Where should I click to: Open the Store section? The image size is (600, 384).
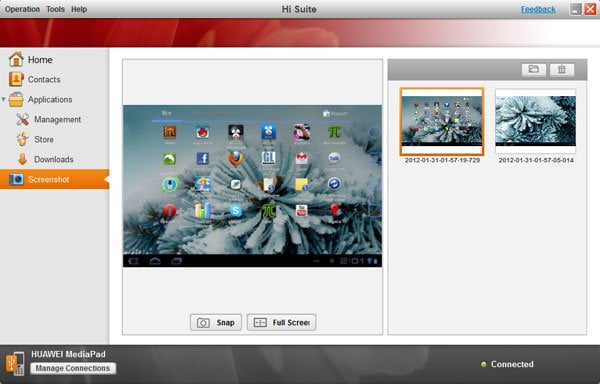point(44,139)
